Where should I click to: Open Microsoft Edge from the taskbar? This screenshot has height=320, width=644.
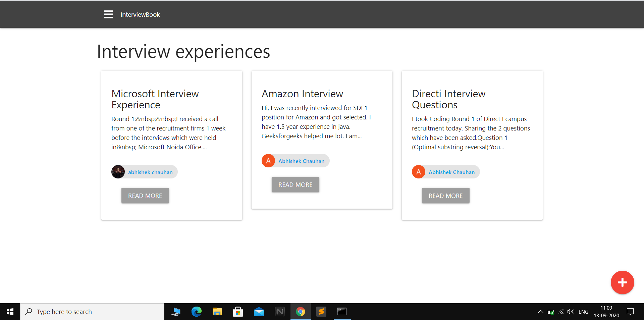click(x=197, y=312)
